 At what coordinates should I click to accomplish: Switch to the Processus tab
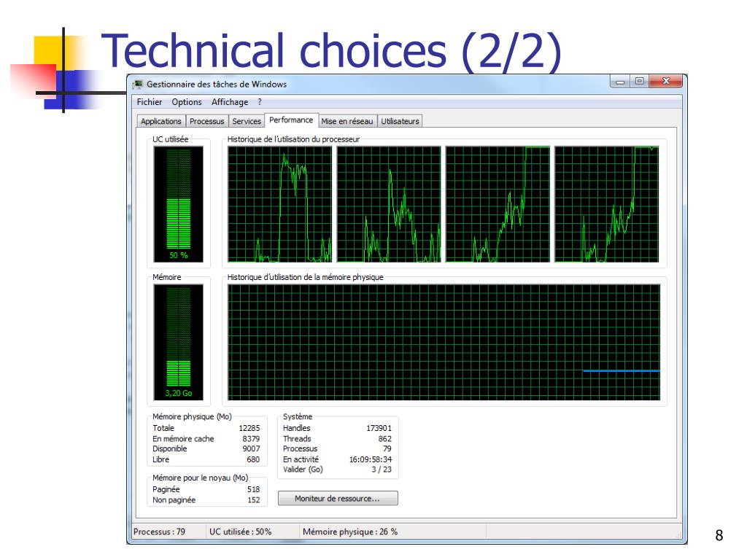point(206,122)
